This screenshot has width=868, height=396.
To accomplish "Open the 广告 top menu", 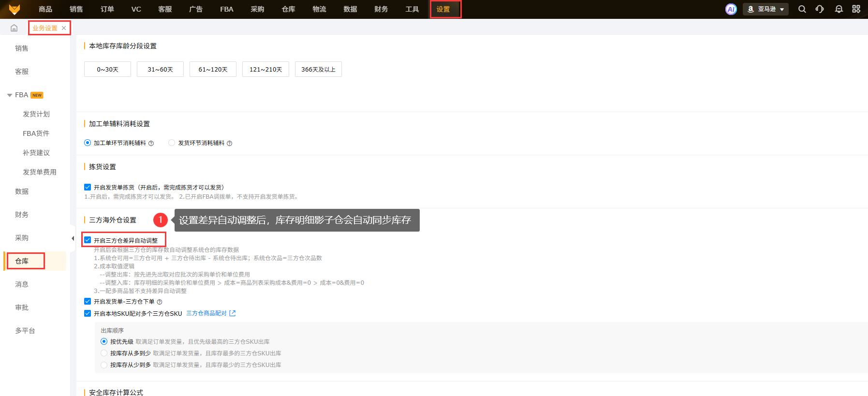I will point(196,9).
